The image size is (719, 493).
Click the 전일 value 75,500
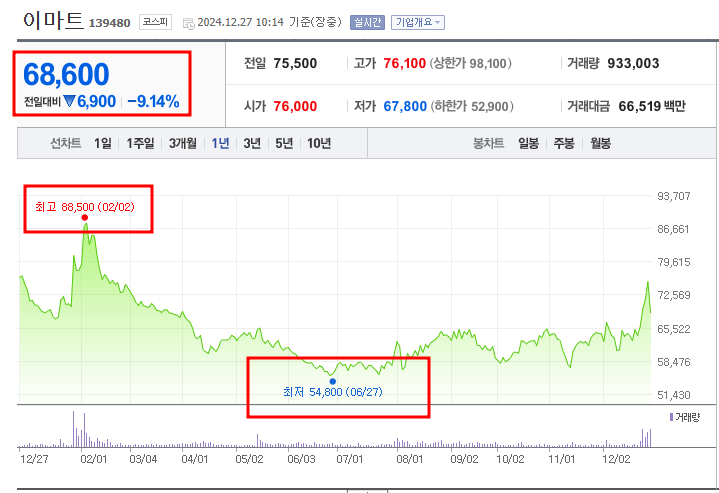coord(295,63)
